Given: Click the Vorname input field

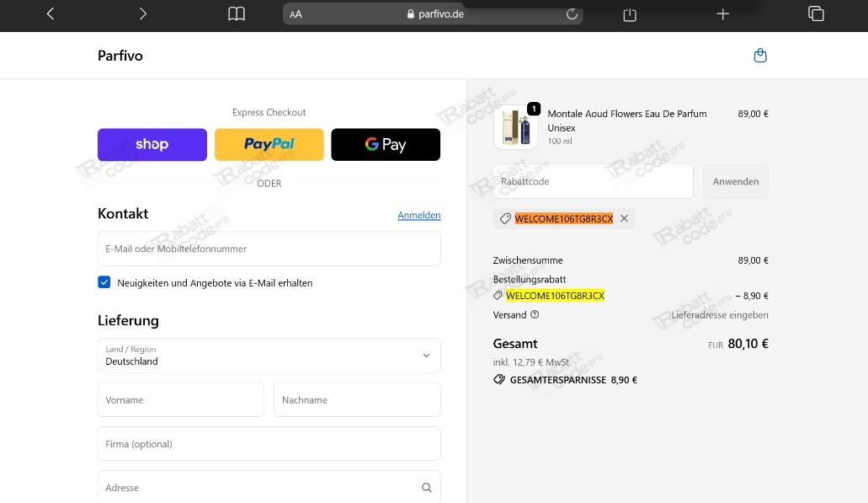Looking at the screenshot, I should coord(181,400).
